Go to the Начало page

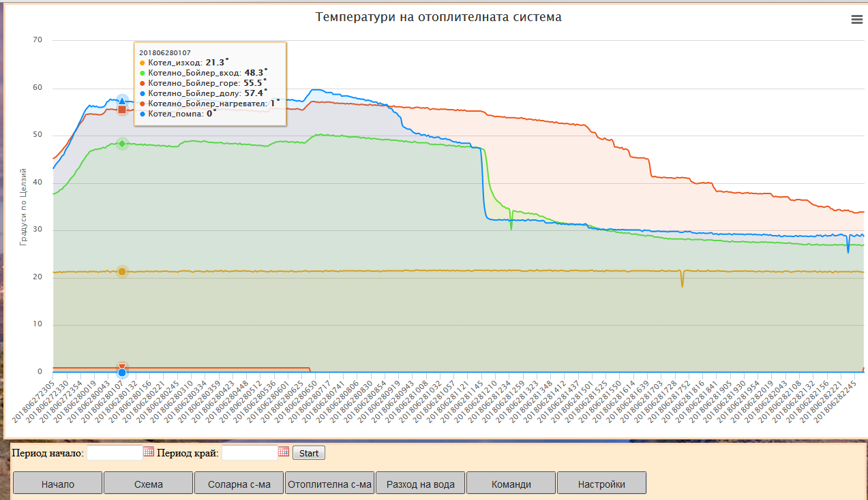pyautogui.click(x=58, y=484)
